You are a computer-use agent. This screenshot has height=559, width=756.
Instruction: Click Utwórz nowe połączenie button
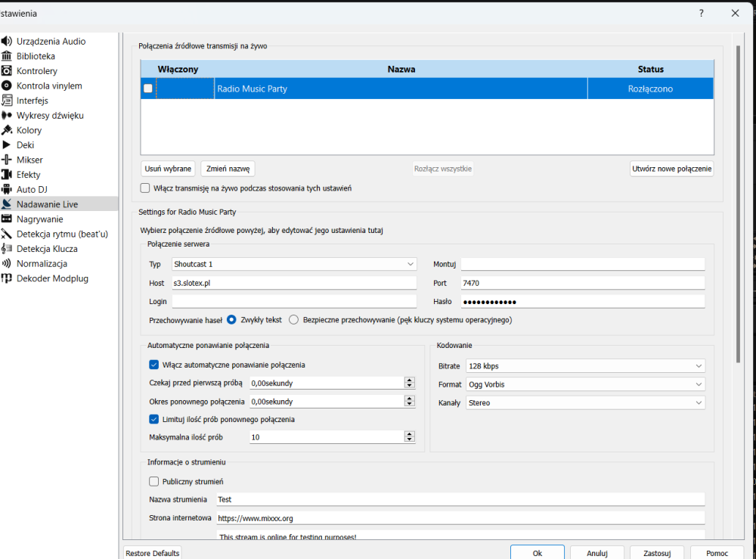tap(671, 169)
